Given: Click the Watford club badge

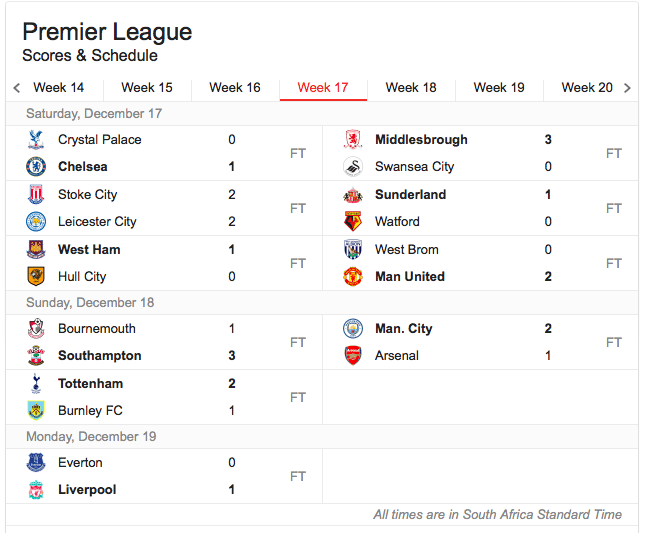Looking at the screenshot, I should [353, 222].
